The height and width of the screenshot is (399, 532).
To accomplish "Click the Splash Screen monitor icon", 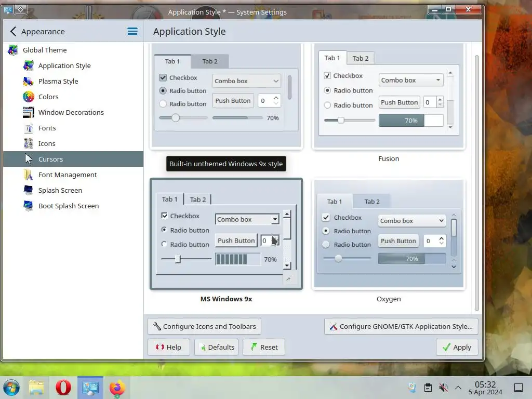I will (x=29, y=190).
